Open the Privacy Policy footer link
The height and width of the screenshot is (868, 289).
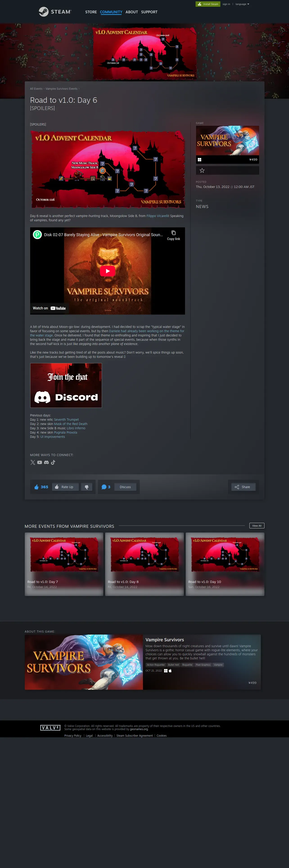pos(73,736)
